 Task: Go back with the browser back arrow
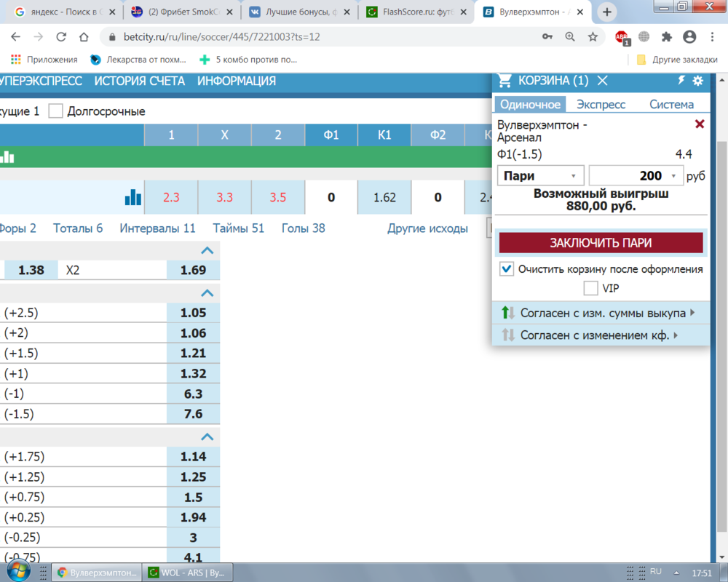pos(15,36)
